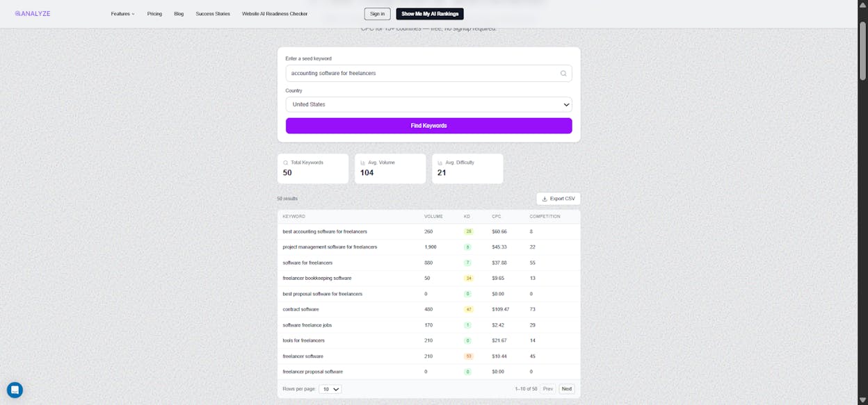The width and height of the screenshot is (868, 405).
Task: Open Website AI Readiness Checker
Action: click(275, 14)
